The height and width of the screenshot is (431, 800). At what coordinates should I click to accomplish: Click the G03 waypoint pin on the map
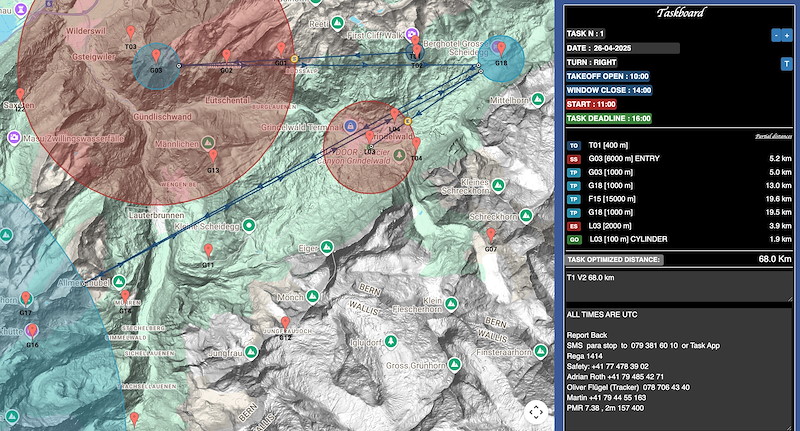coord(156,56)
